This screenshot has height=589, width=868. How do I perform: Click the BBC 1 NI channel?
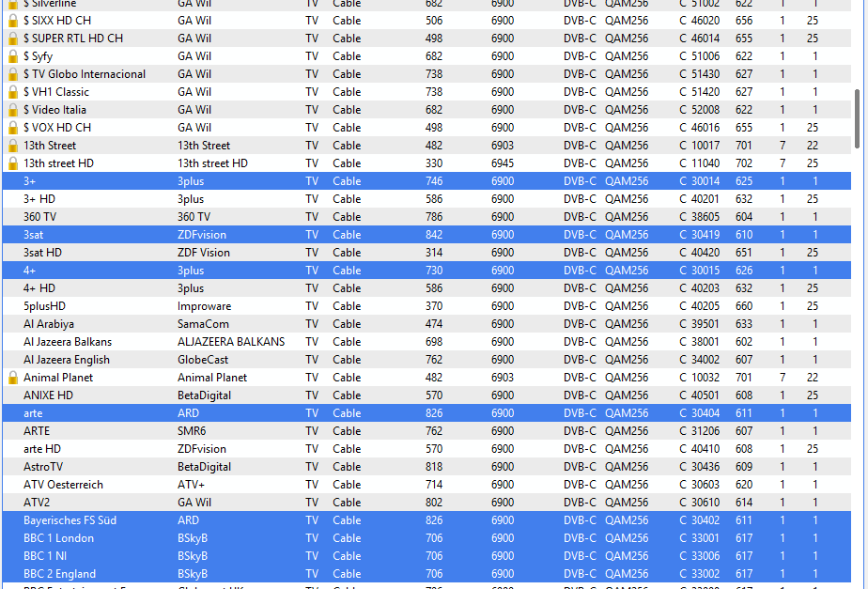[x=45, y=556]
